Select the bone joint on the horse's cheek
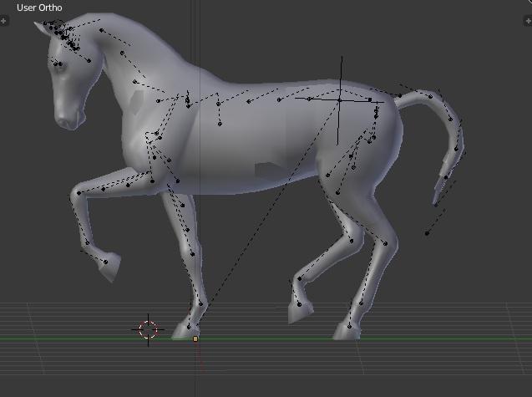This screenshot has height=397, width=532. [58, 63]
